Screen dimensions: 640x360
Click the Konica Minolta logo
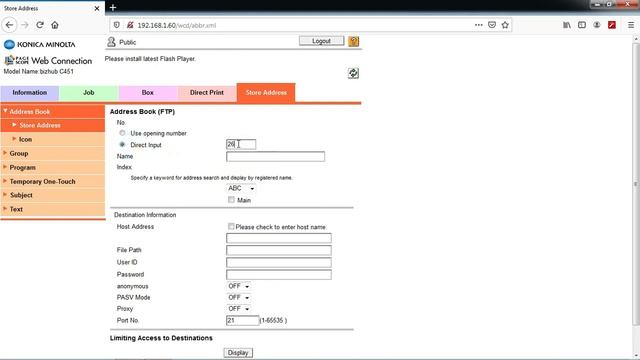point(40,44)
